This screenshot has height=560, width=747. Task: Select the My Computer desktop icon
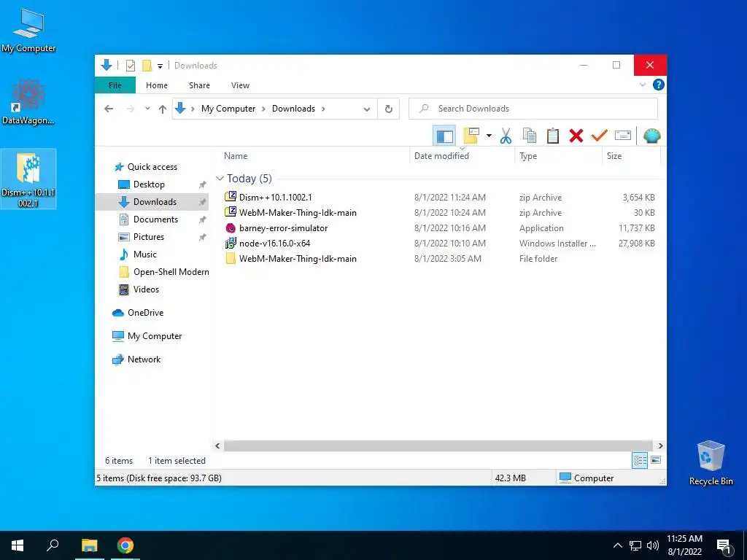[x=28, y=31]
